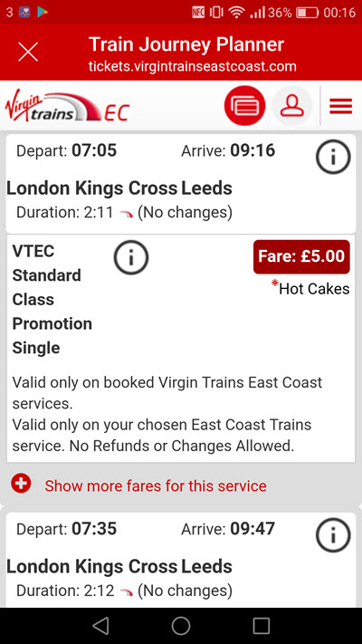
Task: Open the user account profile icon
Action: (x=291, y=106)
